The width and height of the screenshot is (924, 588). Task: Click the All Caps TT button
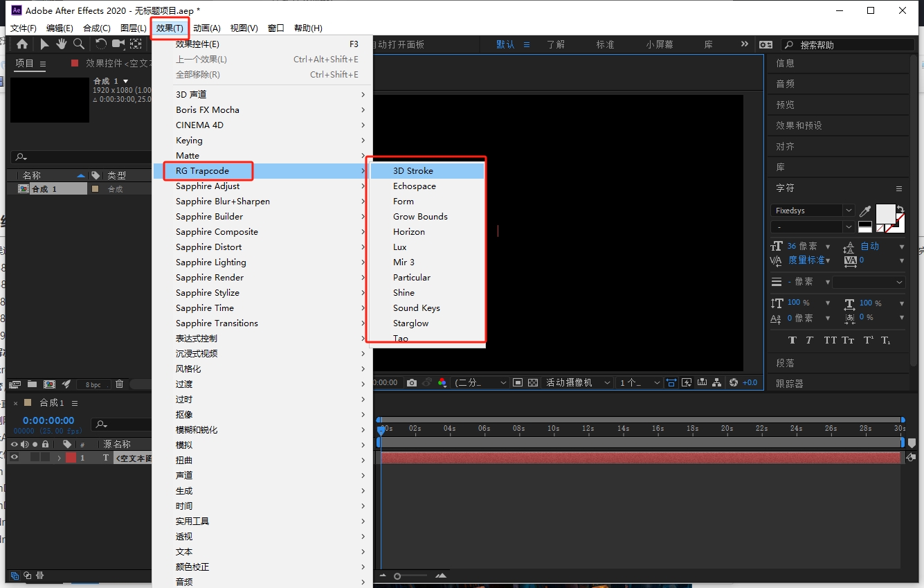pyautogui.click(x=831, y=340)
